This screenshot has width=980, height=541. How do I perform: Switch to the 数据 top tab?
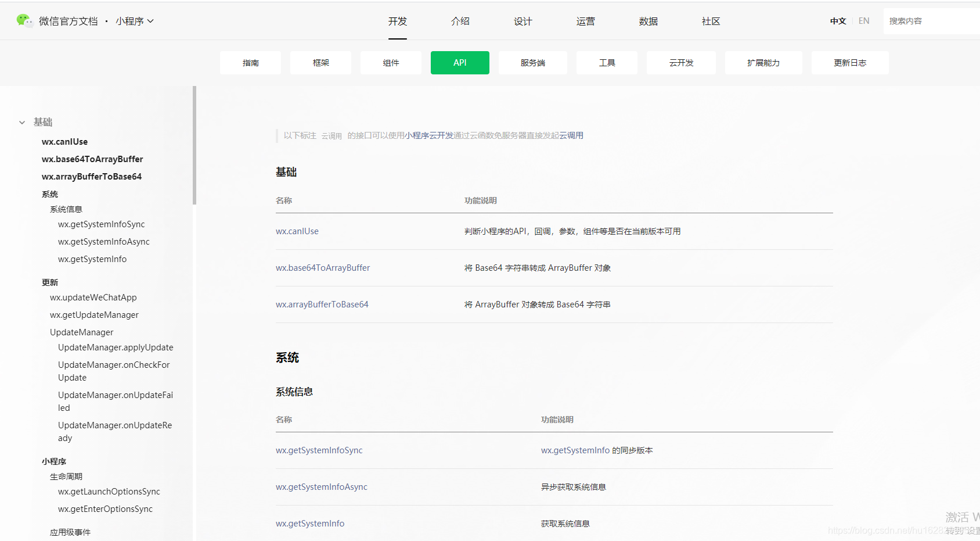pos(648,22)
